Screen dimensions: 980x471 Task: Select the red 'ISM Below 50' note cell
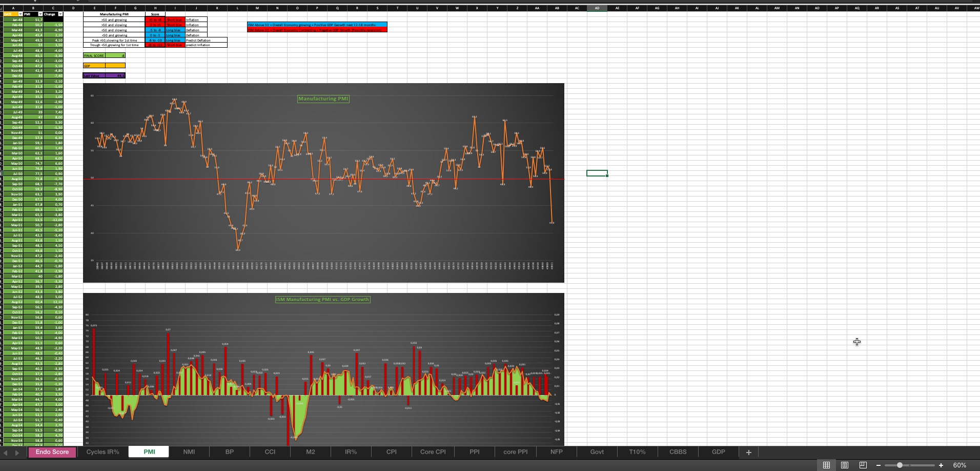317,30
